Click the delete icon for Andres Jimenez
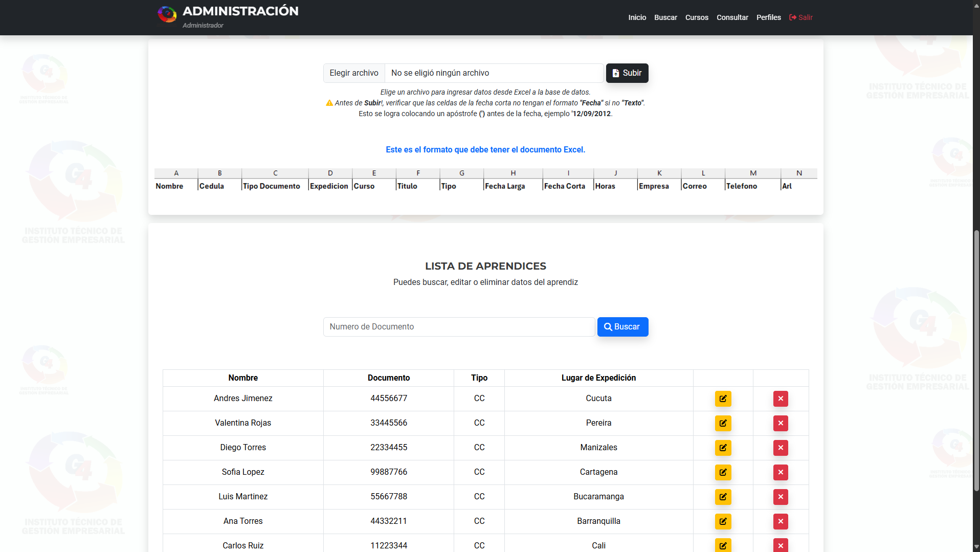Screen dimensions: 980x552 point(780,399)
